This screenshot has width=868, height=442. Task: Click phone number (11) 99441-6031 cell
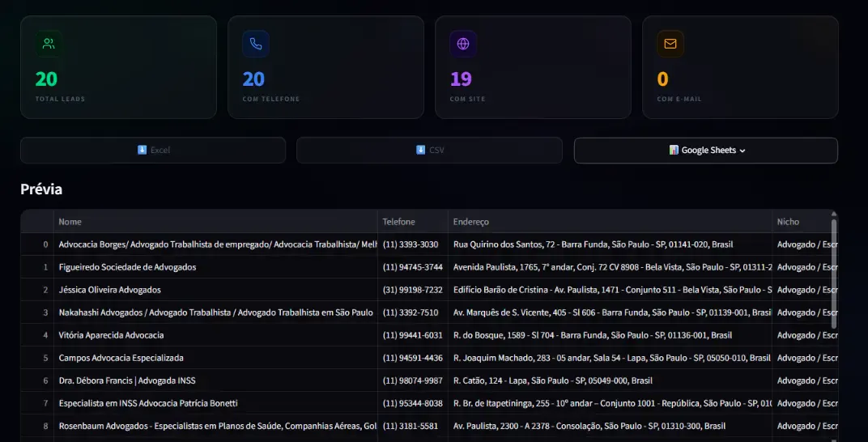[x=413, y=335]
